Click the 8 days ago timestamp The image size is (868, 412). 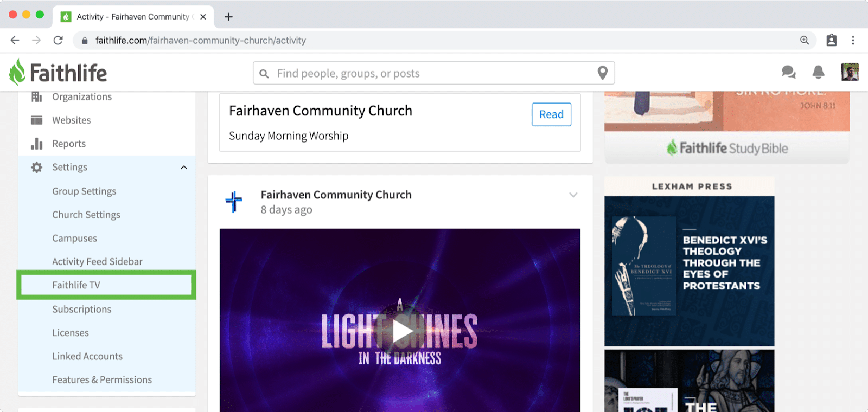286,210
